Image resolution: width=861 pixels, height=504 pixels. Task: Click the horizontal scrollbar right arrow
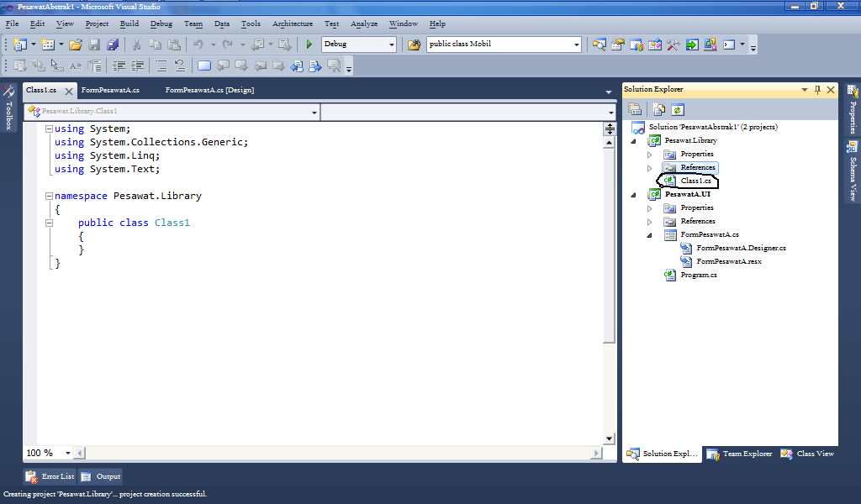[596, 453]
